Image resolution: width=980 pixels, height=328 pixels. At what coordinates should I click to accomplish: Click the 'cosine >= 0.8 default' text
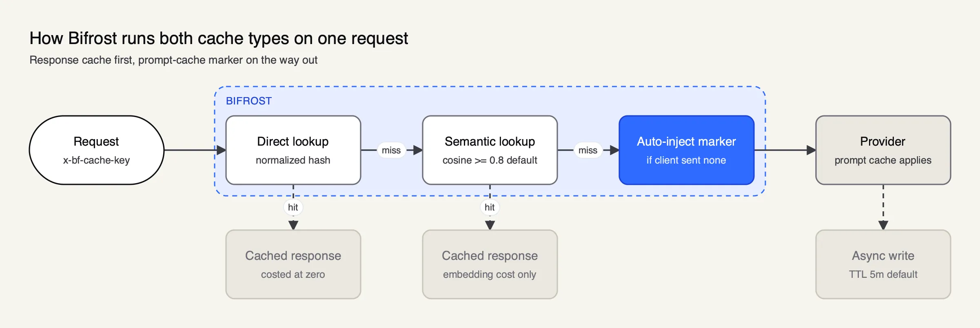[490, 160]
